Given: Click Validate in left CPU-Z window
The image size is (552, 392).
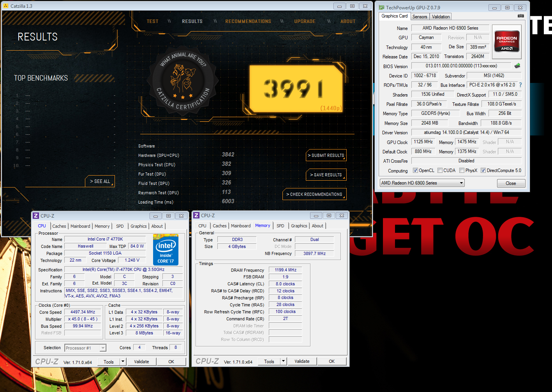Looking at the screenshot, I should [141, 362].
